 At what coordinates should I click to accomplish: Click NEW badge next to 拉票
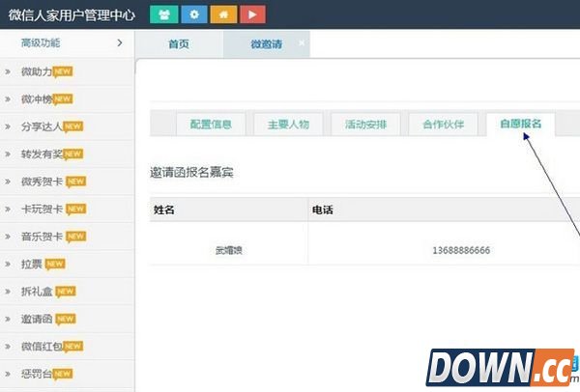point(55,264)
